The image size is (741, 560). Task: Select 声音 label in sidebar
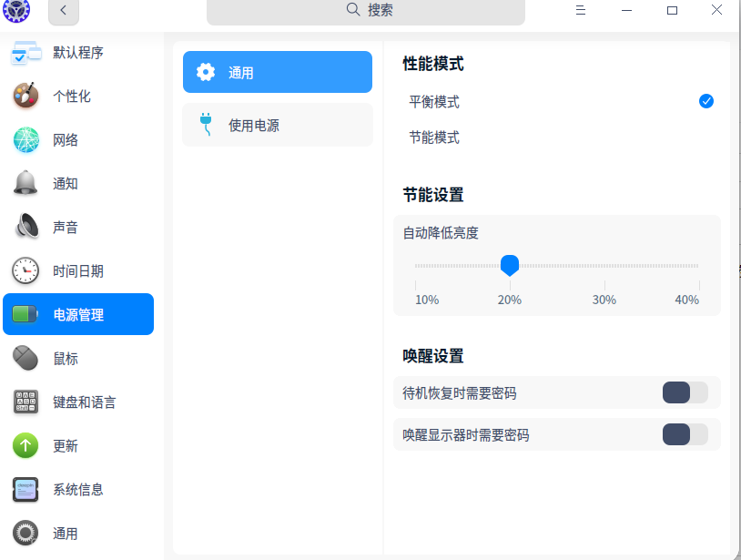66,228
